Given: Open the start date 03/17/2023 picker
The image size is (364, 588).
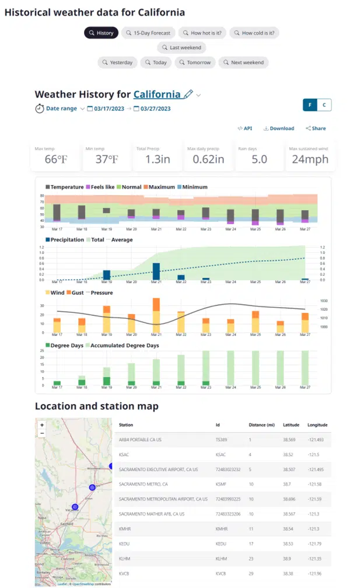Looking at the screenshot, I should (109, 109).
